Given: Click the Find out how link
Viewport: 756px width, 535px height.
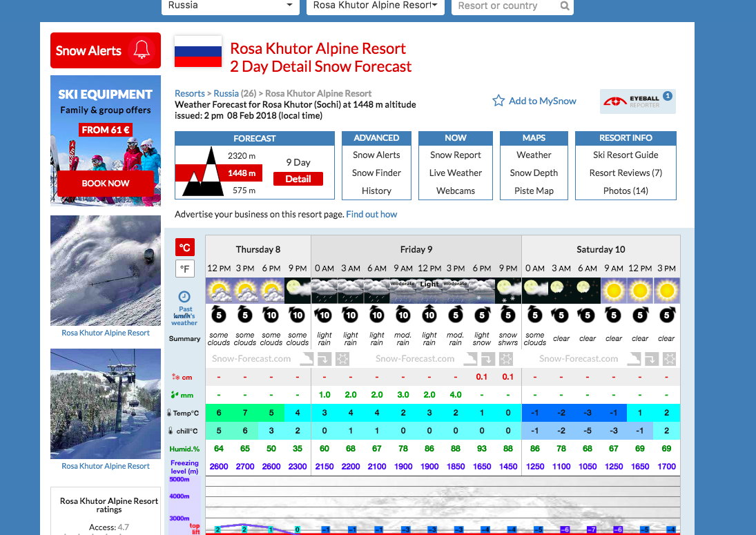Looking at the screenshot, I should tap(371, 215).
